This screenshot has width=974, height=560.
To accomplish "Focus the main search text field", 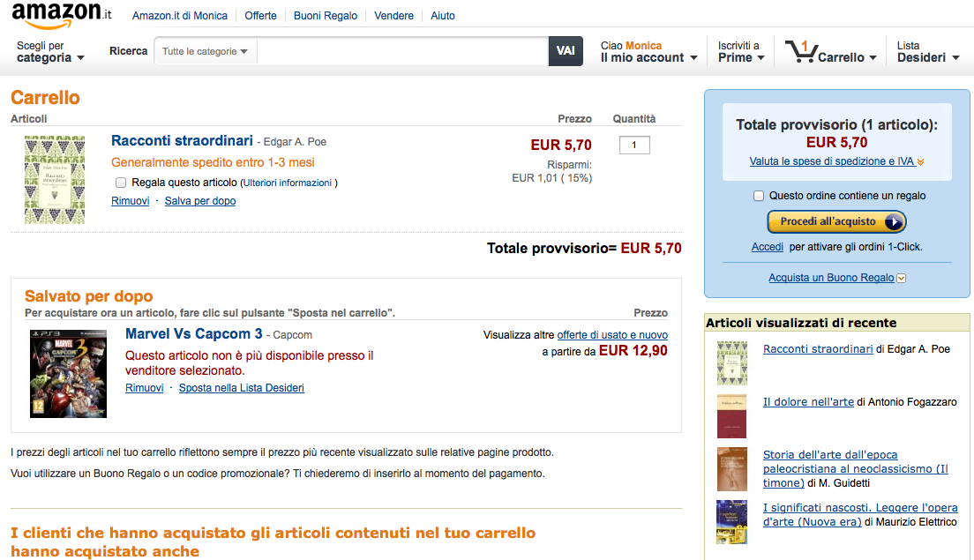I will pos(402,51).
